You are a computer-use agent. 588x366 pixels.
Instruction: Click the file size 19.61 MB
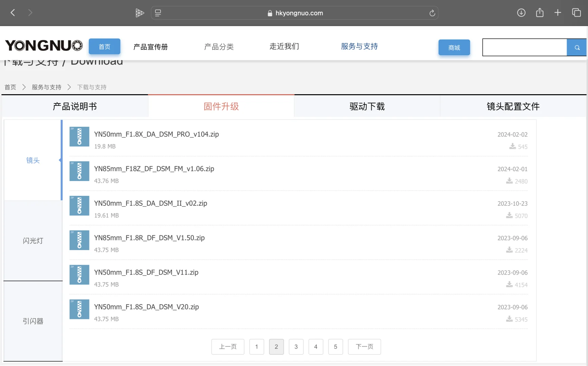106,216
